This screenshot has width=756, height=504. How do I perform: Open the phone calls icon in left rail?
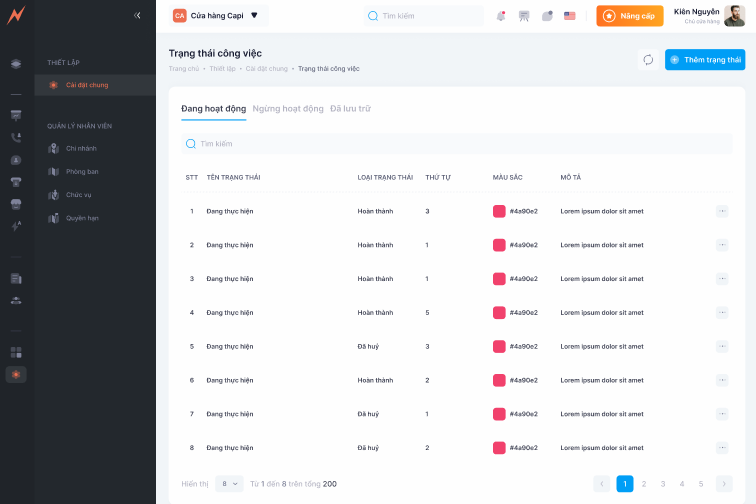[16, 138]
